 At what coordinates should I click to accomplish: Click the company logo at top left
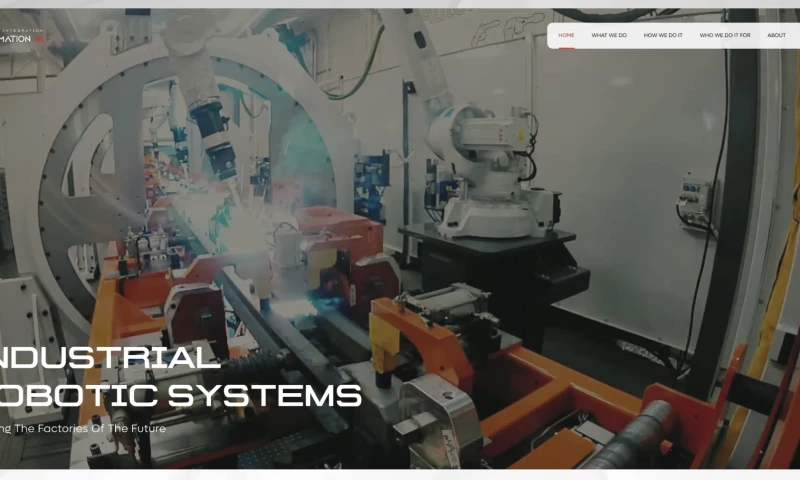coord(21,36)
